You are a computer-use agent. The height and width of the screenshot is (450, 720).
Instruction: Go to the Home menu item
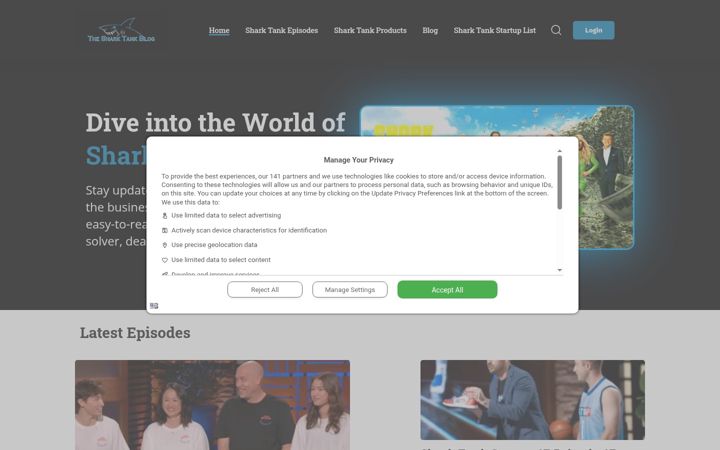(x=219, y=30)
